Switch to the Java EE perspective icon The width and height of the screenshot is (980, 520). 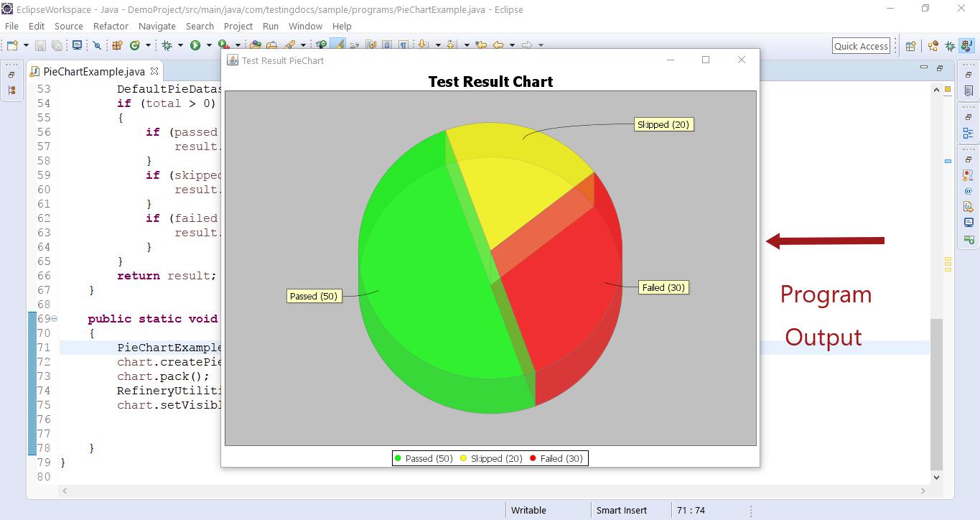tap(933, 46)
